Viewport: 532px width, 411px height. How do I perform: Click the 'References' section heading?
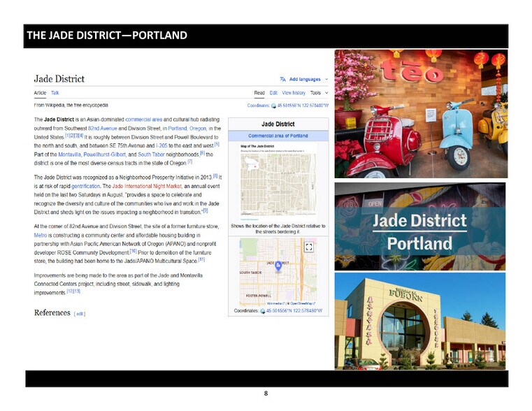52,312
